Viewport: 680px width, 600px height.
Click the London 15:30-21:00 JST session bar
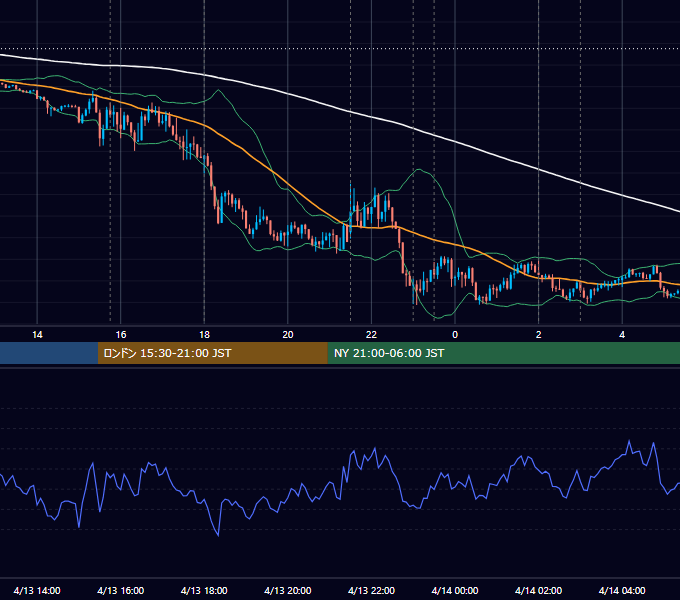pos(212,353)
